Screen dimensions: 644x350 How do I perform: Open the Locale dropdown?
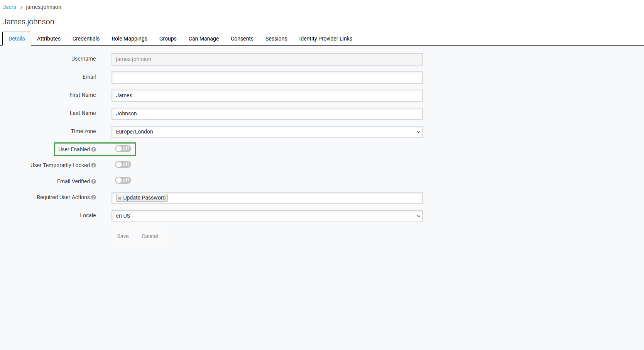(x=267, y=216)
